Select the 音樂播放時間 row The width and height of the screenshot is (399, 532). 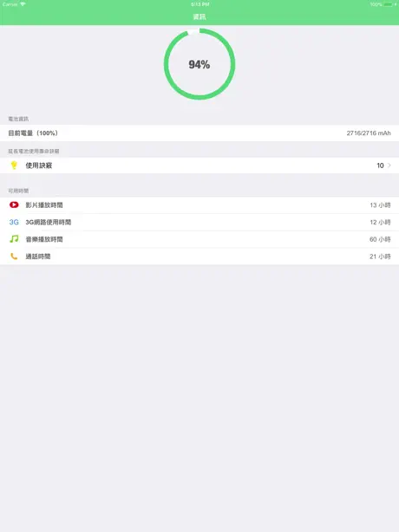click(199, 239)
